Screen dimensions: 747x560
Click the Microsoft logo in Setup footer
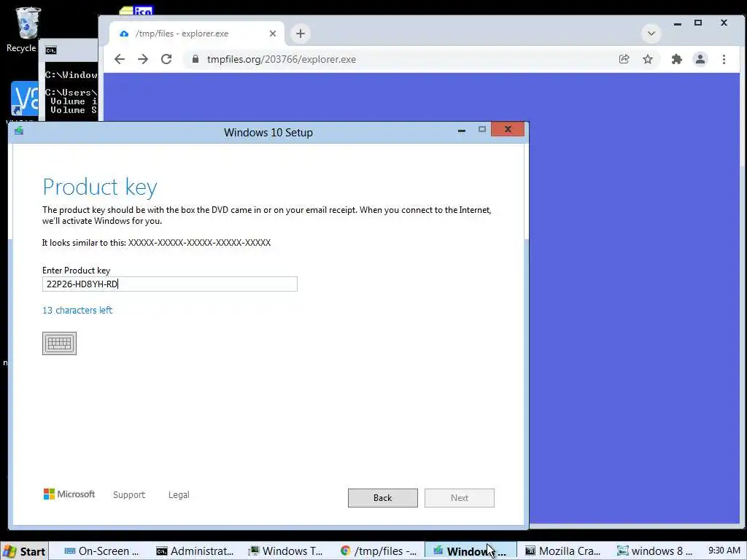coord(69,494)
